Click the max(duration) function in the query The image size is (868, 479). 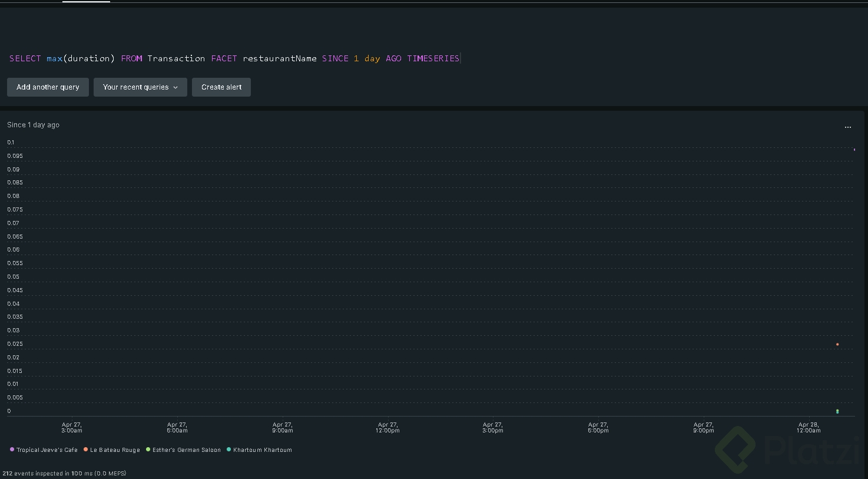[x=80, y=58]
